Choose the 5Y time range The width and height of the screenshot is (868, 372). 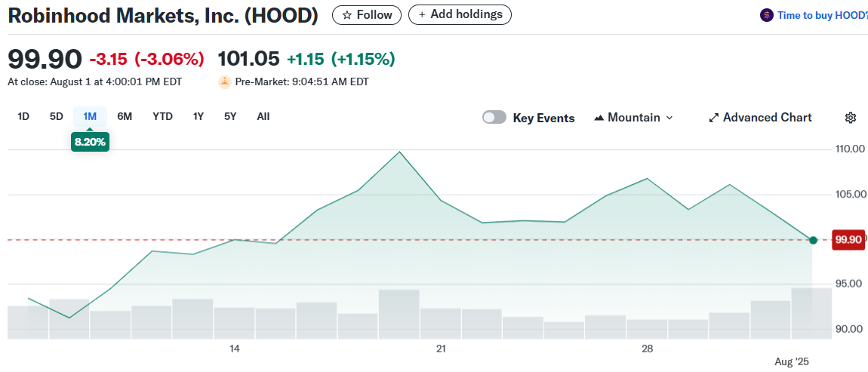click(x=230, y=116)
